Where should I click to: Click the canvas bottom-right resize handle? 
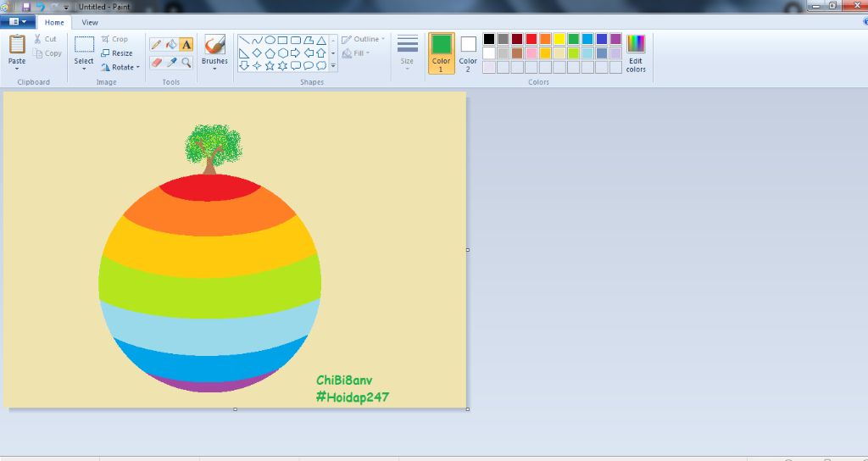click(468, 409)
